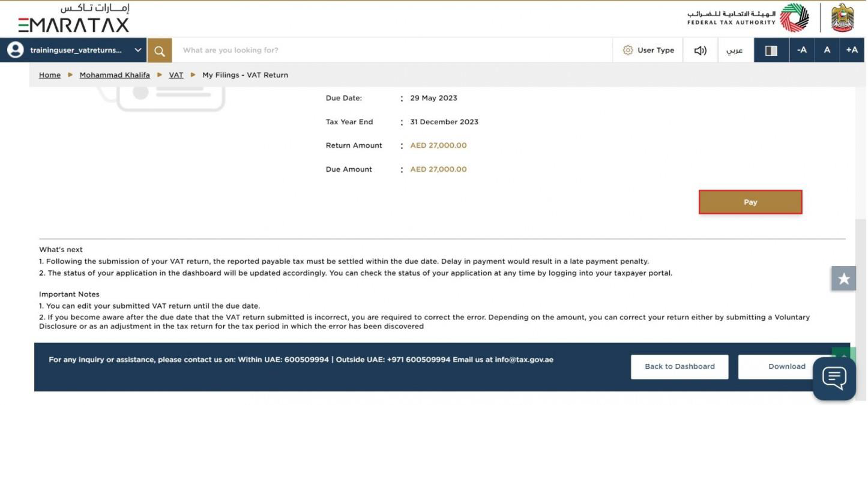Go to Home breadcrumb link

pyautogui.click(x=50, y=75)
